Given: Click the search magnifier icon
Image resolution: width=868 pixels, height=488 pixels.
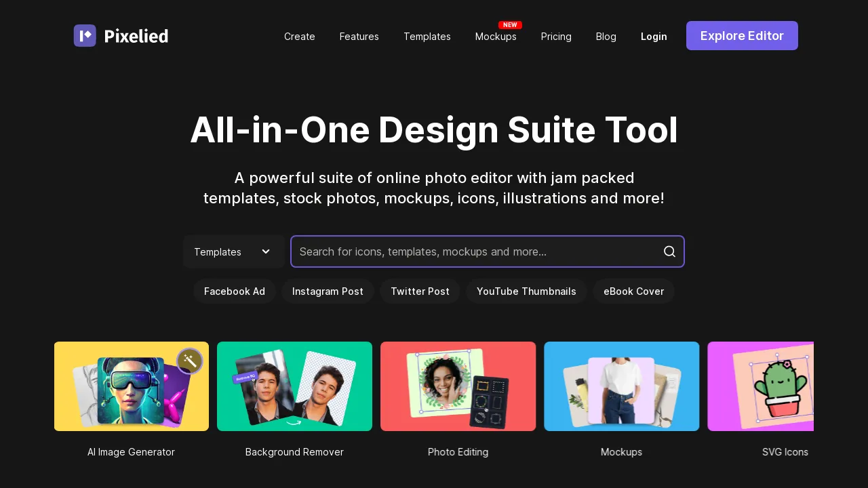Looking at the screenshot, I should [x=669, y=251].
